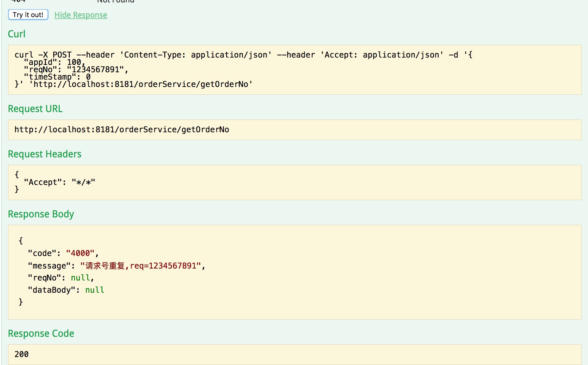Click the Request URL heading
The image size is (588, 365).
[x=35, y=109]
